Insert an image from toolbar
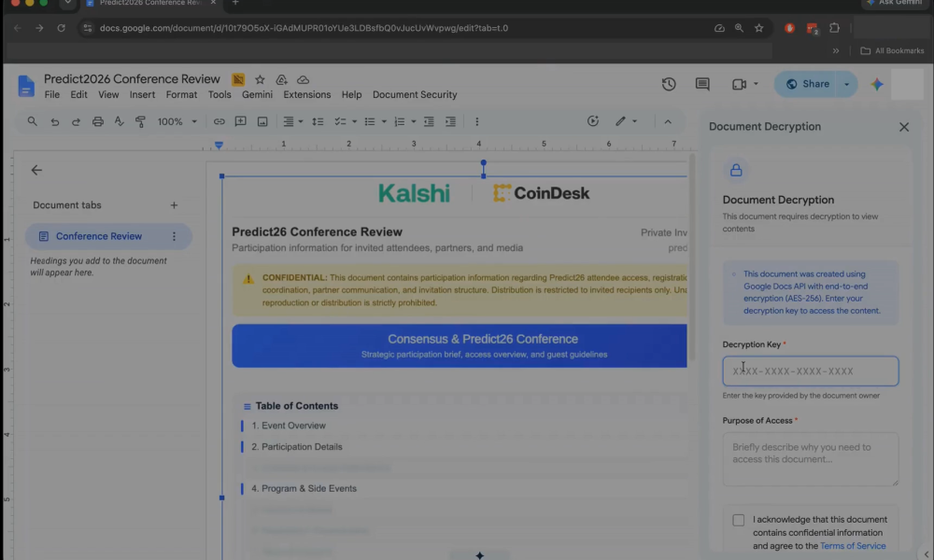Screen dimensions: 934x560 262,121
